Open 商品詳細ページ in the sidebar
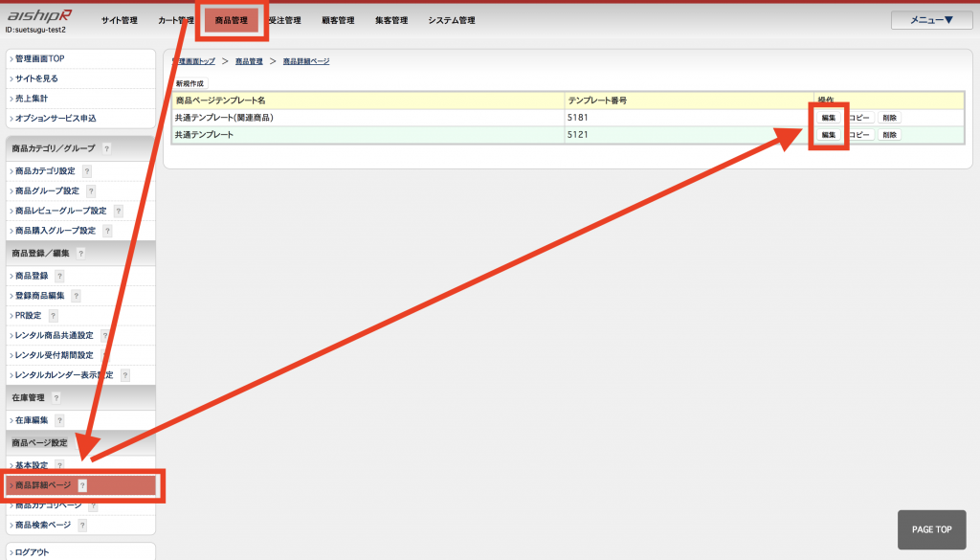This screenshot has width=980, height=560. 44,485
